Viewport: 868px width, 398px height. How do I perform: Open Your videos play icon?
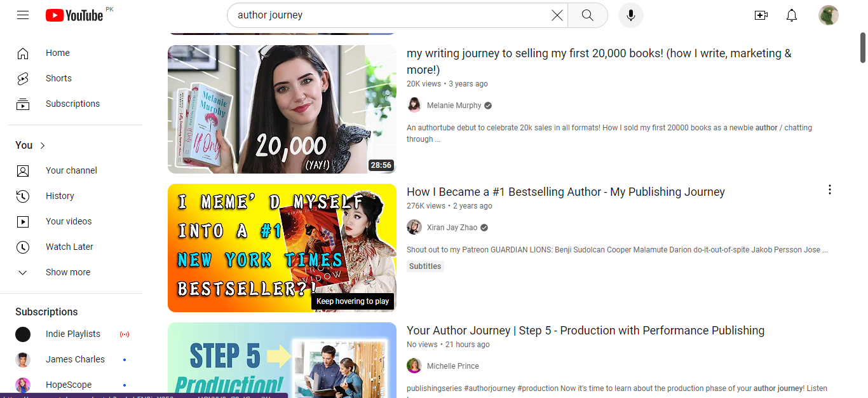(x=23, y=221)
